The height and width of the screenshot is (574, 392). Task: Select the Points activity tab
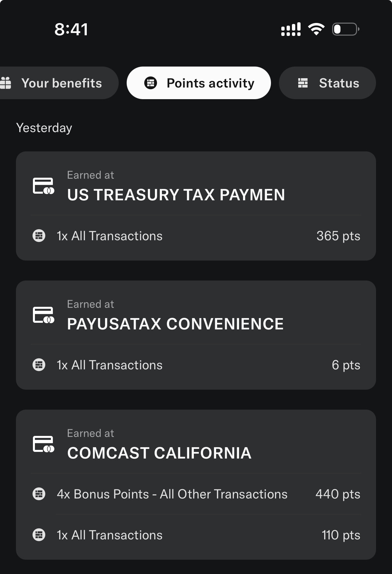click(199, 83)
